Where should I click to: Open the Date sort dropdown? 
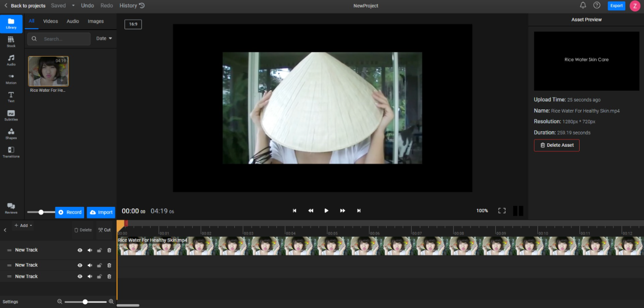tap(104, 39)
